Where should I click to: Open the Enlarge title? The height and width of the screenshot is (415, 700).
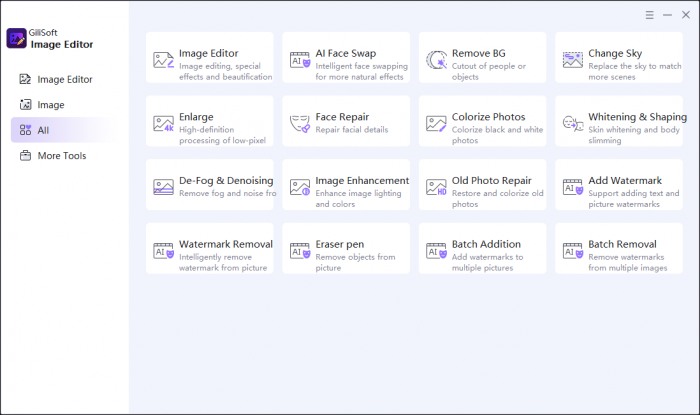point(196,117)
